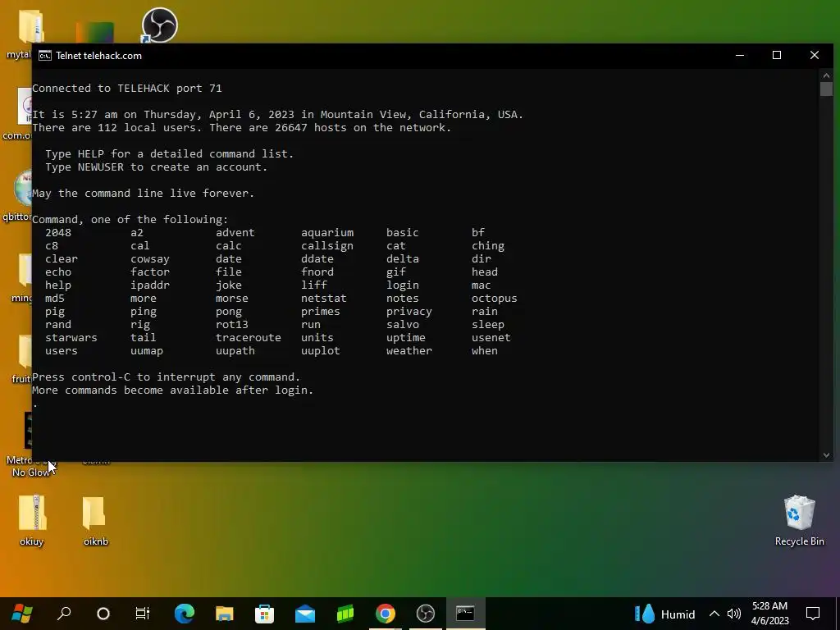This screenshot has width=840, height=630.
Task: Select the OBS Studio desktop shortcut
Action: (x=160, y=24)
